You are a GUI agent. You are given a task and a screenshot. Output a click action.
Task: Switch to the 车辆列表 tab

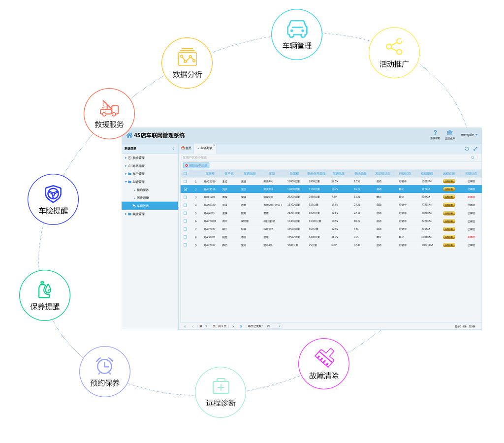[x=206, y=148]
